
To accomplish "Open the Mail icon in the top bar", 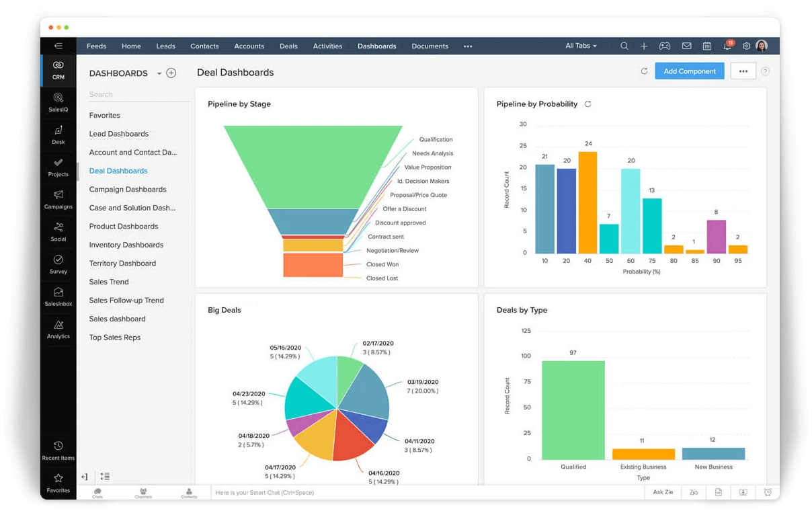I will (686, 46).
